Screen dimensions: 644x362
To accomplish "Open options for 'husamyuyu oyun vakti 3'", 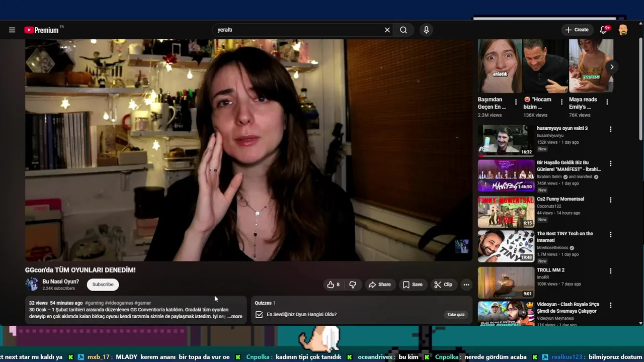I will coord(611,129).
